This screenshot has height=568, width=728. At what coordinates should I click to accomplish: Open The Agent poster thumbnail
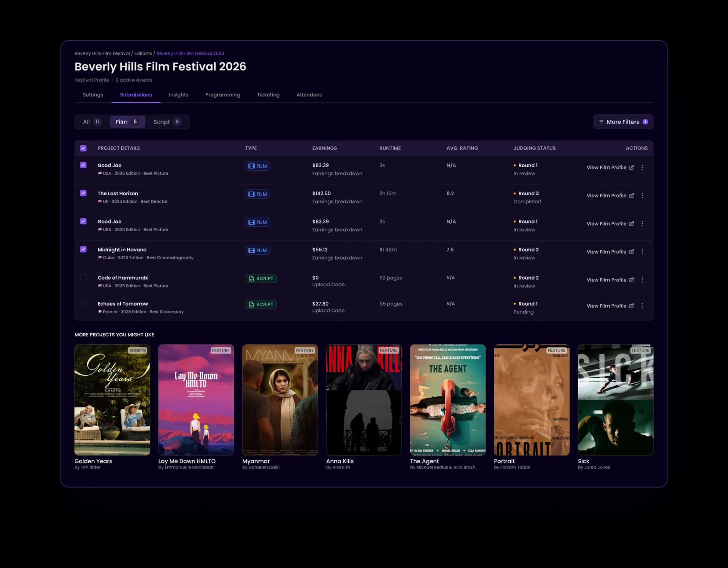click(x=448, y=400)
